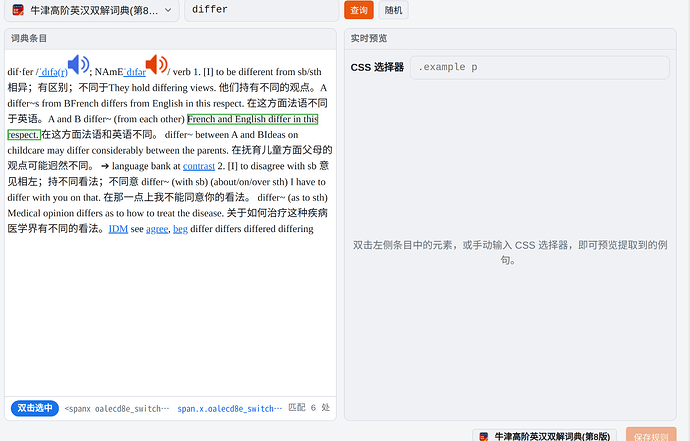Viewport: 690px width, 441px height.
Task: Click the NAmE phonetic transcription link
Action: (135, 72)
